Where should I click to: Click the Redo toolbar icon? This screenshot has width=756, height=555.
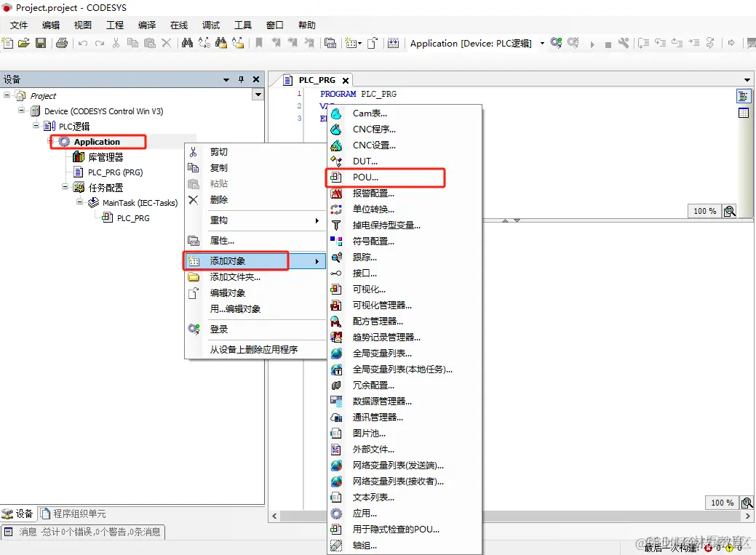(100, 44)
